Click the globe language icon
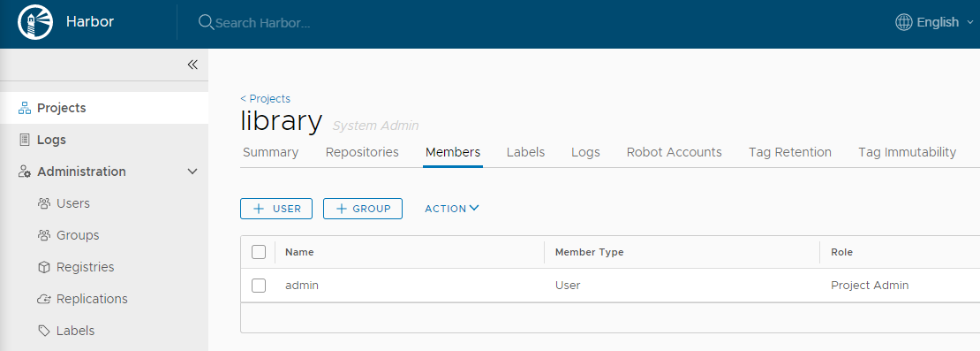 click(904, 22)
